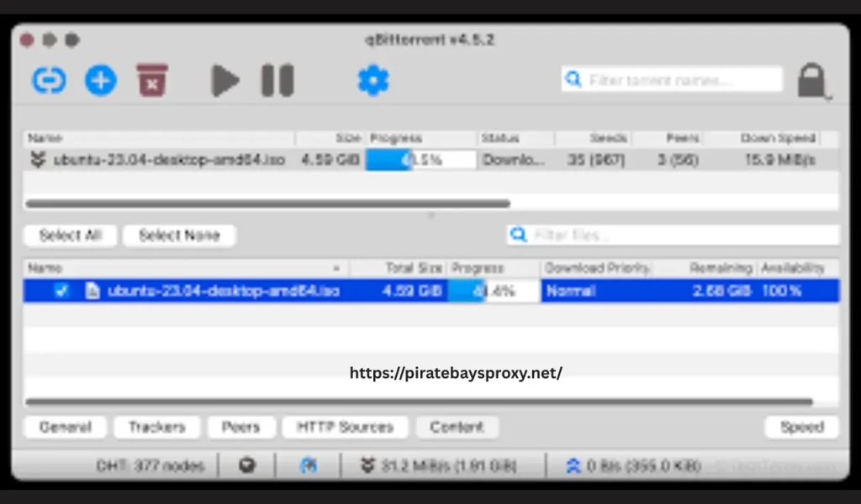Screen dimensions: 861x504
Task: Click DHT 377 nodes status text
Action: click(150, 466)
